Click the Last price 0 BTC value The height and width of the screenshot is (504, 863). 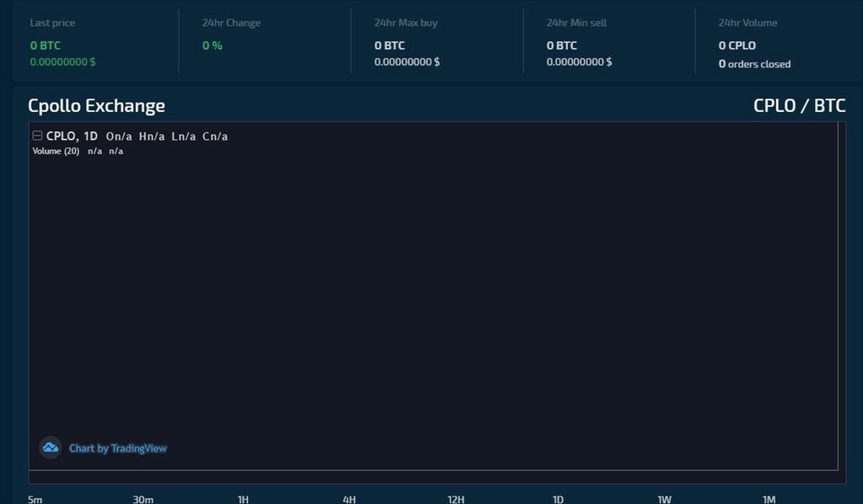46,46
